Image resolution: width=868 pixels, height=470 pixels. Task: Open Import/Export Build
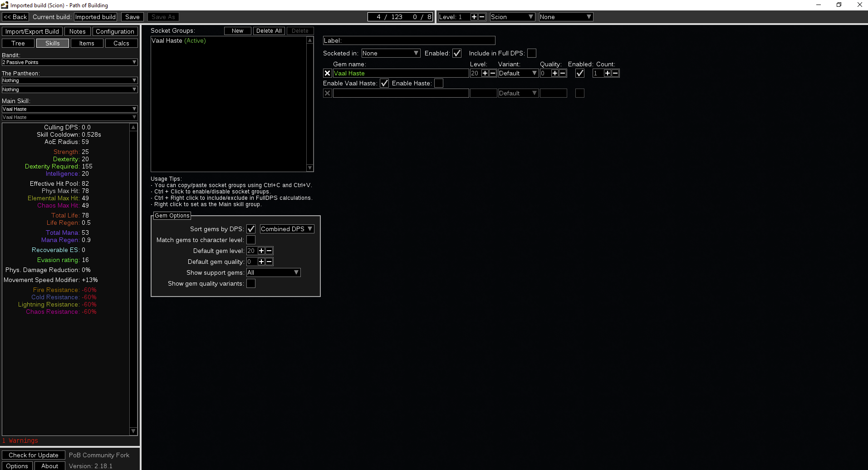coord(32,31)
